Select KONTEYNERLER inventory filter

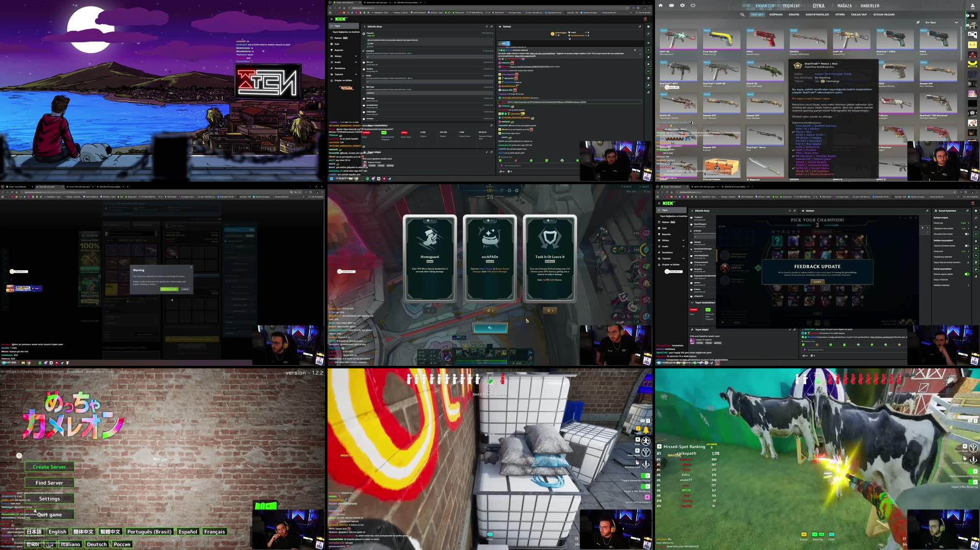(x=817, y=15)
